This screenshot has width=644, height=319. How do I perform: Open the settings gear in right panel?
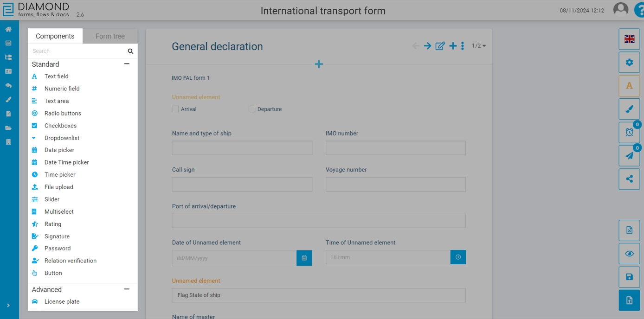pyautogui.click(x=629, y=63)
